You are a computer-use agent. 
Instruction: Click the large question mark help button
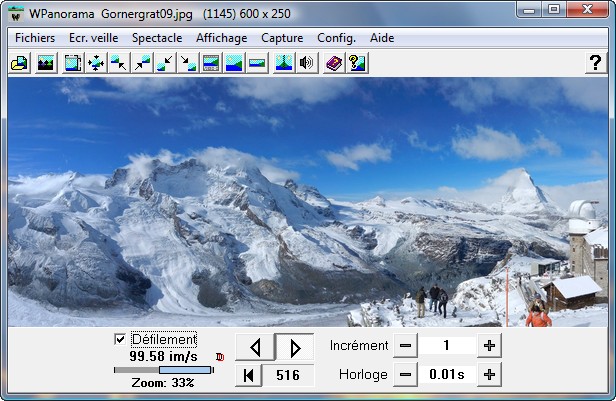596,63
